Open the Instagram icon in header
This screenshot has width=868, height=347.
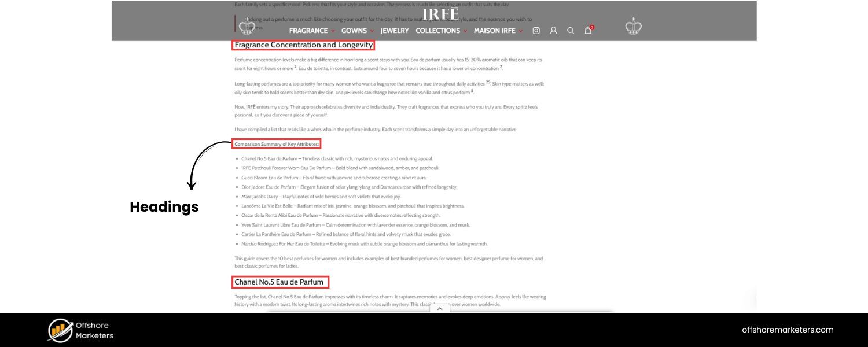(536, 31)
